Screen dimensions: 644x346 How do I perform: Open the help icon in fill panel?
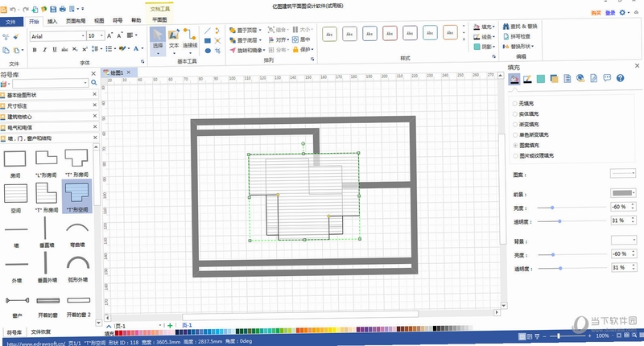(620, 78)
